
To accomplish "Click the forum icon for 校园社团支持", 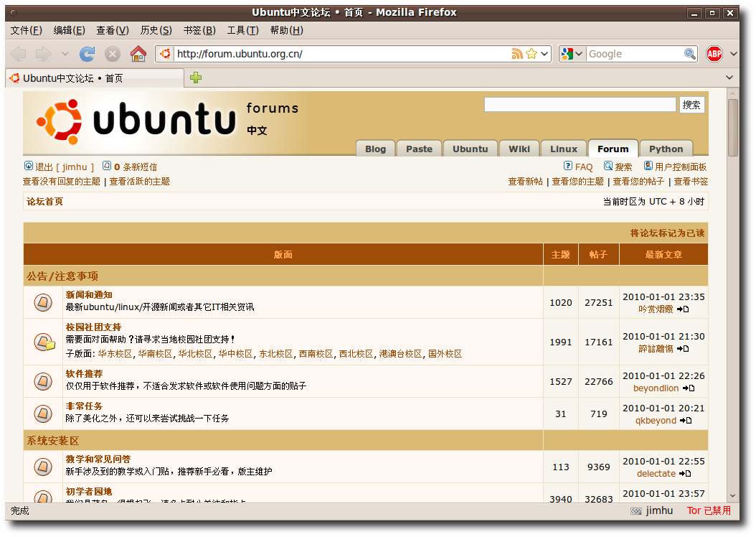I will [x=44, y=342].
